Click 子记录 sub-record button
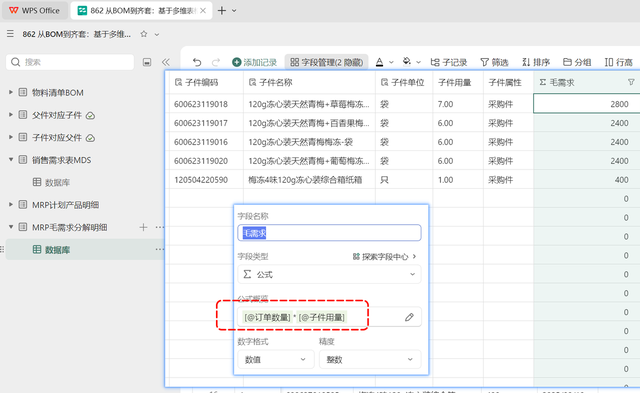The image size is (640, 393). coord(449,62)
